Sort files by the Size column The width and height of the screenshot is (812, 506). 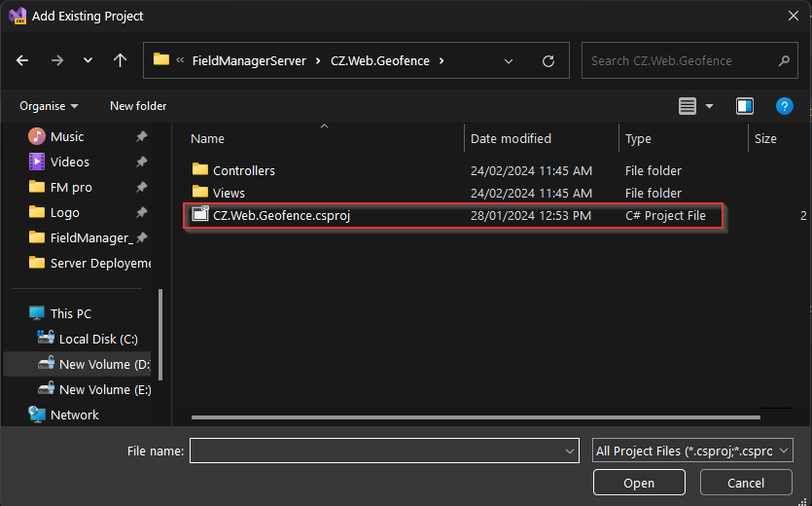click(765, 139)
